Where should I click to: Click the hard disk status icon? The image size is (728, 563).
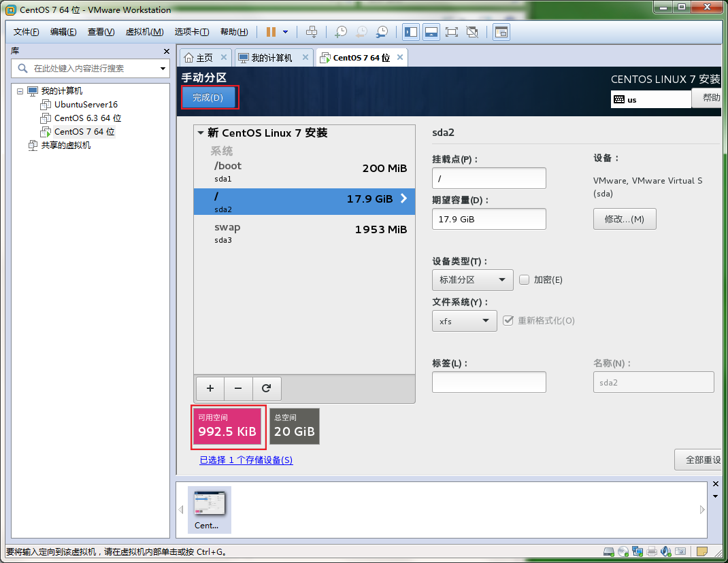(x=609, y=551)
